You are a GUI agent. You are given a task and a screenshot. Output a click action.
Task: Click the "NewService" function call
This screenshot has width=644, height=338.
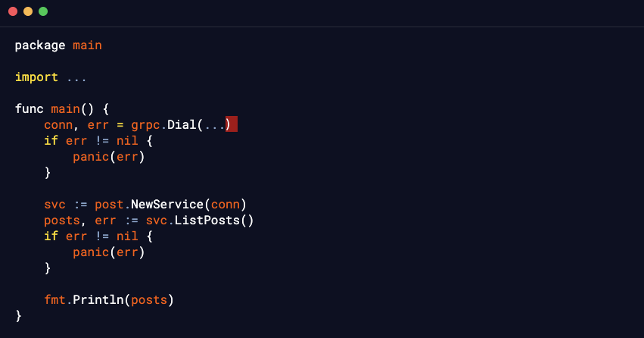167,205
